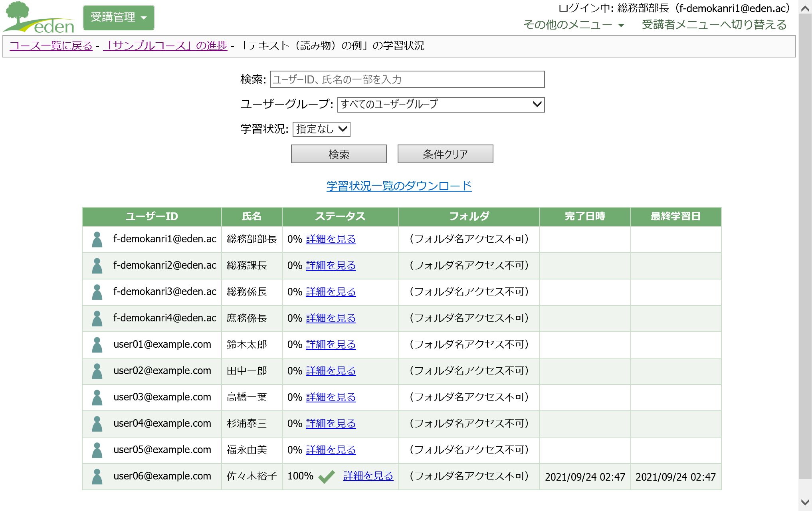Click user icon for user04@example.com

97,424
